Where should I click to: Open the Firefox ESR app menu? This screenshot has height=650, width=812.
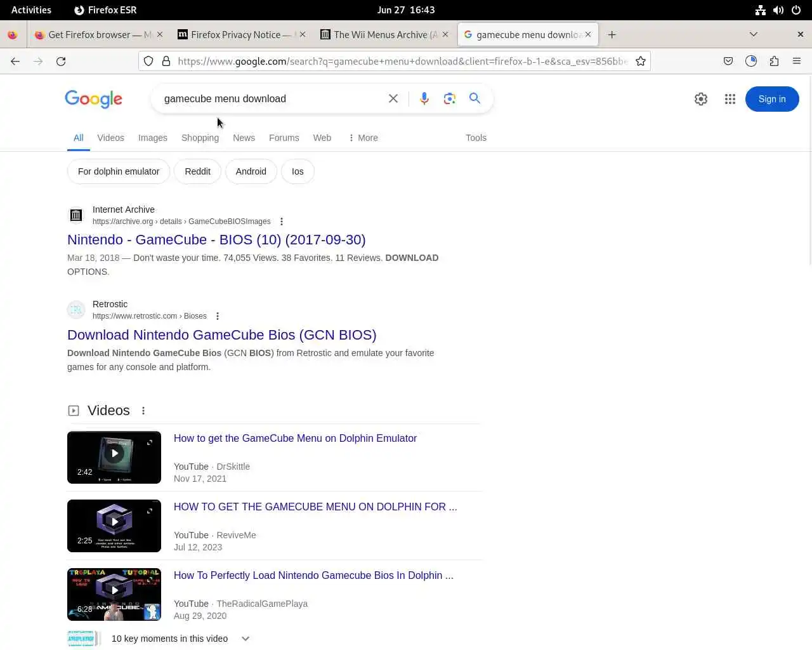[x=105, y=10]
